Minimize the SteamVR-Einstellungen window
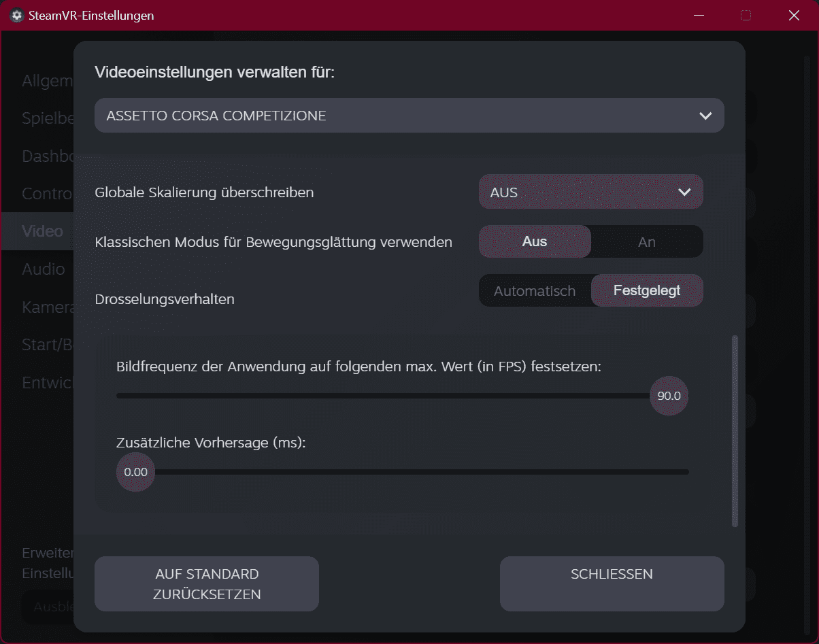Screen dimensions: 819x644 click(698, 16)
